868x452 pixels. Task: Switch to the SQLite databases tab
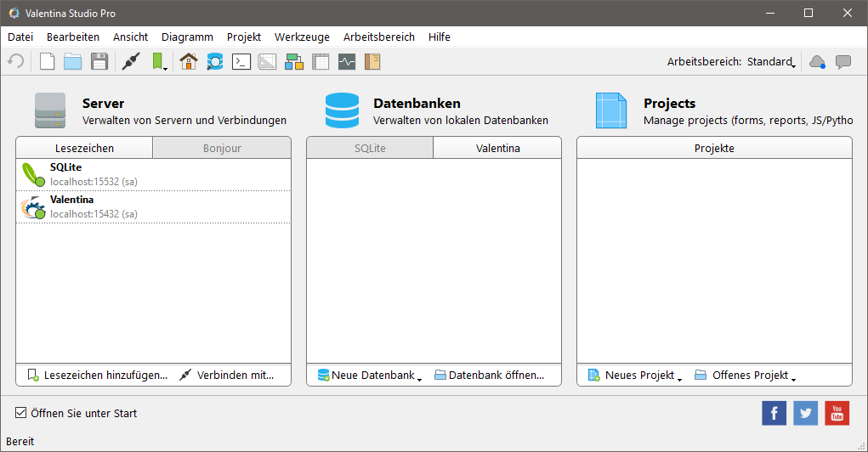(x=370, y=149)
